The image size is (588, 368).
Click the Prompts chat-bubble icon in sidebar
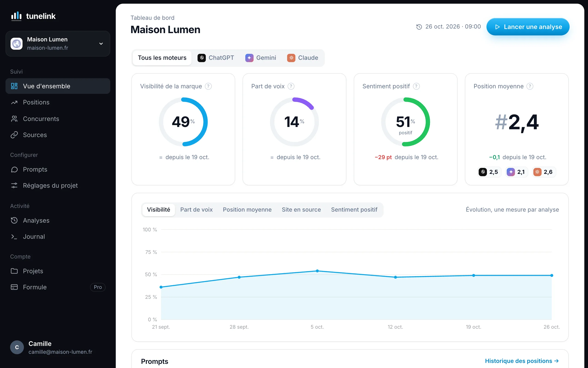click(x=14, y=170)
